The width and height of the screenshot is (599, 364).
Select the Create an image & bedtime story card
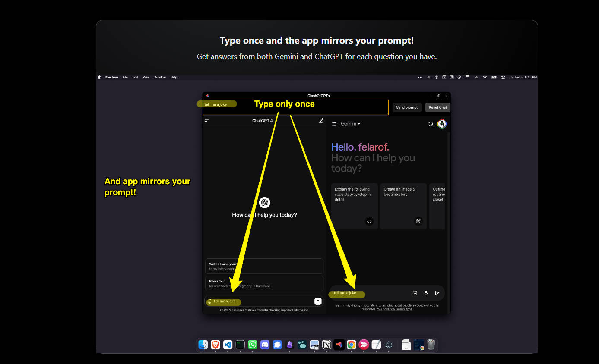[403, 206]
